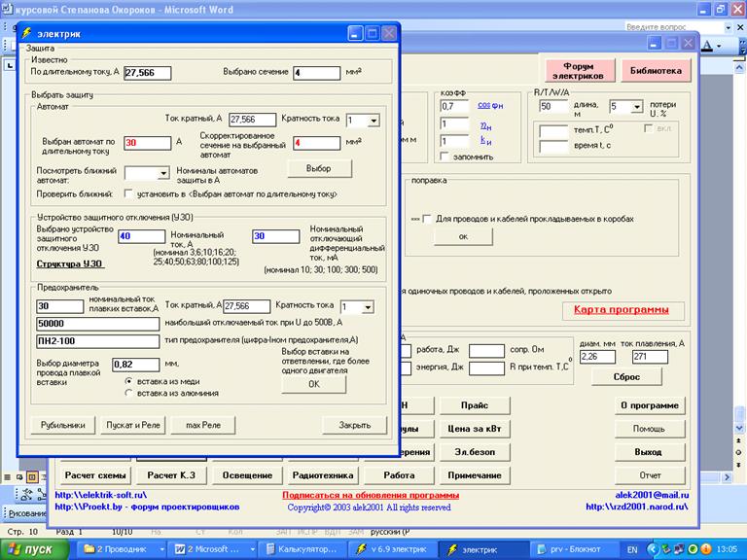Tick the 'запомнить' checkbox
This screenshot has width=747, height=560.
pyautogui.click(x=445, y=156)
